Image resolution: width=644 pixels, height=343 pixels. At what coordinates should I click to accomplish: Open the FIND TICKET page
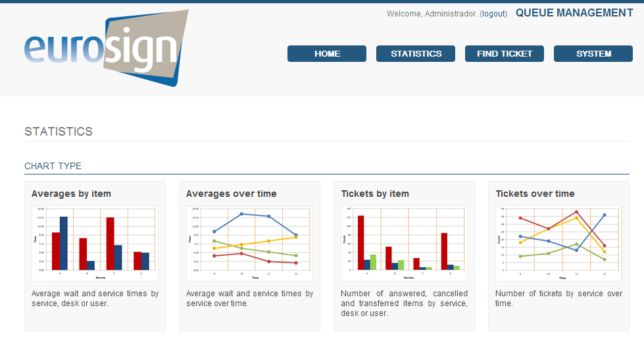coord(505,54)
